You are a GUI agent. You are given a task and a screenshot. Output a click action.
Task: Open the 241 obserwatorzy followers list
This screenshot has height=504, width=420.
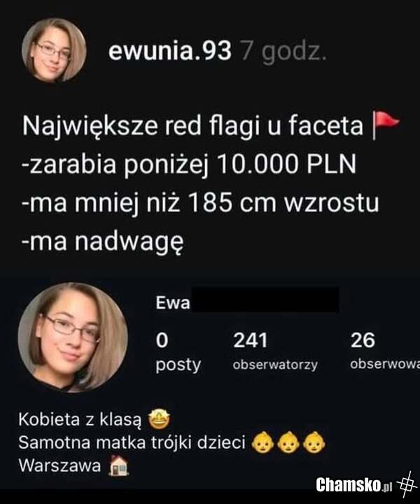275,351
